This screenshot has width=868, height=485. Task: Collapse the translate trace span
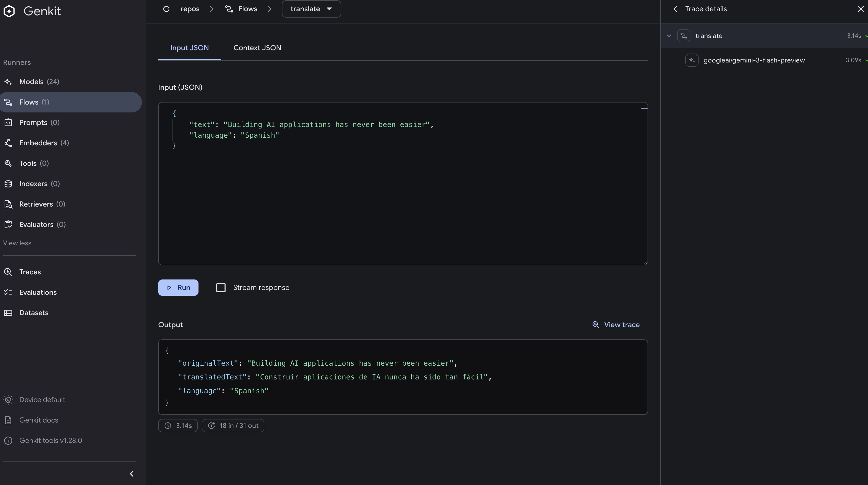pyautogui.click(x=668, y=35)
